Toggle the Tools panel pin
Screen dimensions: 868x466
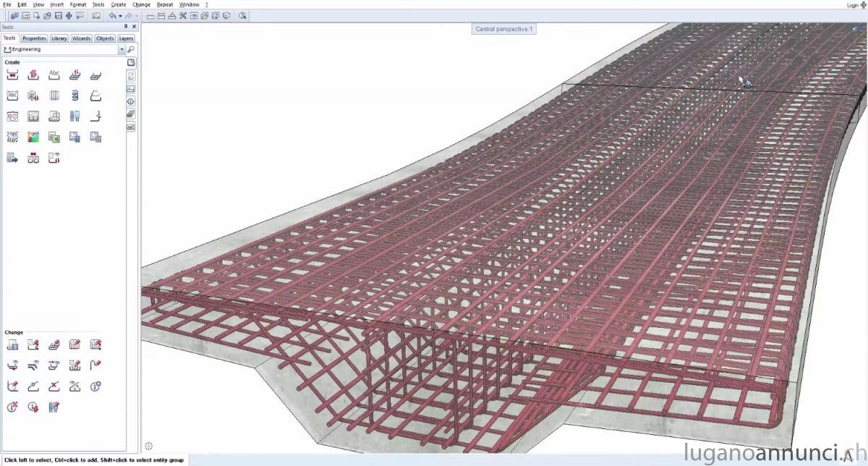(126, 27)
